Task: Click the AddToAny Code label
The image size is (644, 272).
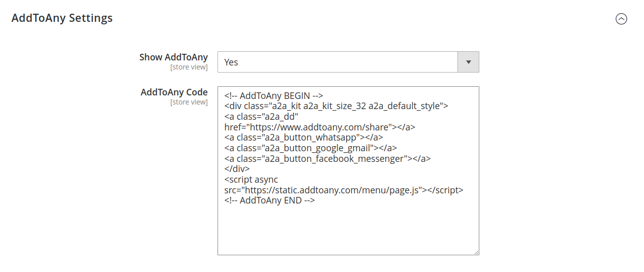Action: [174, 92]
